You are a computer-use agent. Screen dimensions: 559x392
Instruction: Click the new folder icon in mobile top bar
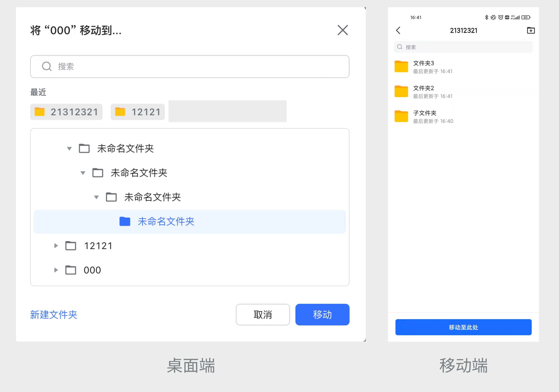[531, 30]
